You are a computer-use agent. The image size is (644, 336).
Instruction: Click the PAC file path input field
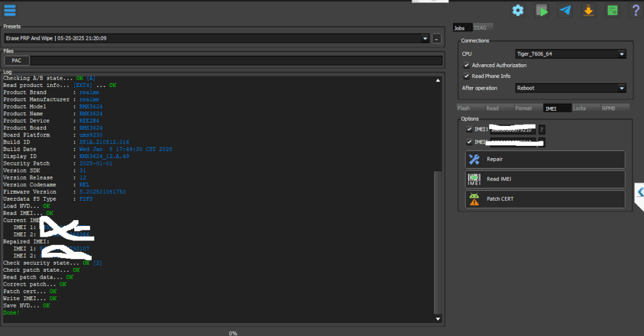coord(236,60)
